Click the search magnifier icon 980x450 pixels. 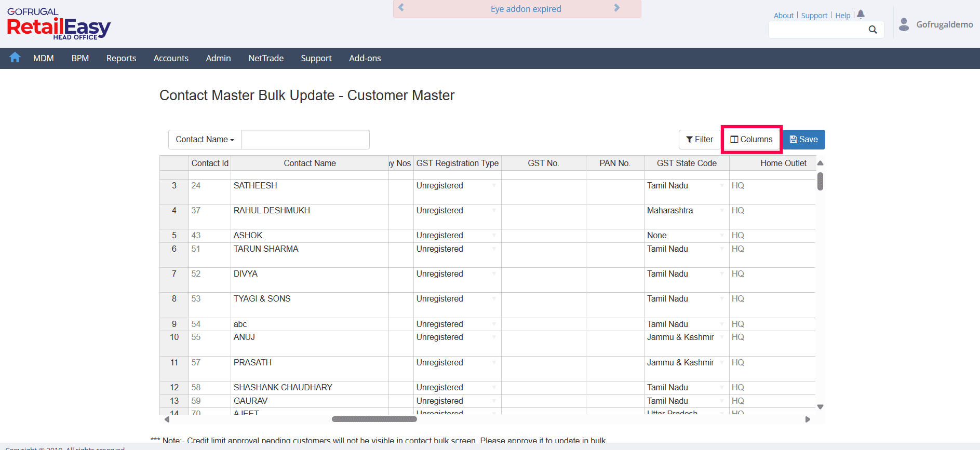pyautogui.click(x=872, y=30)
